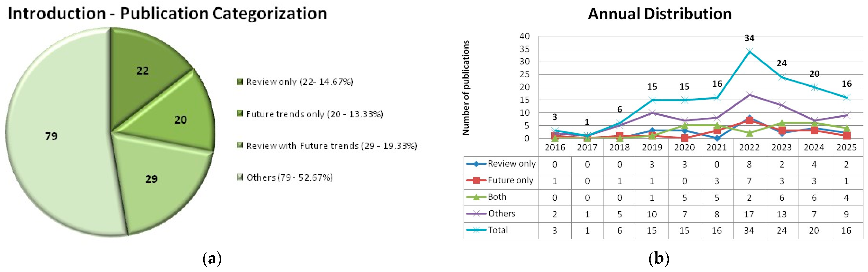The width and height of the screenshot is (868, 272).
Task: Click the purple Others legend marker in the table
Action: [x=476, y=214]
